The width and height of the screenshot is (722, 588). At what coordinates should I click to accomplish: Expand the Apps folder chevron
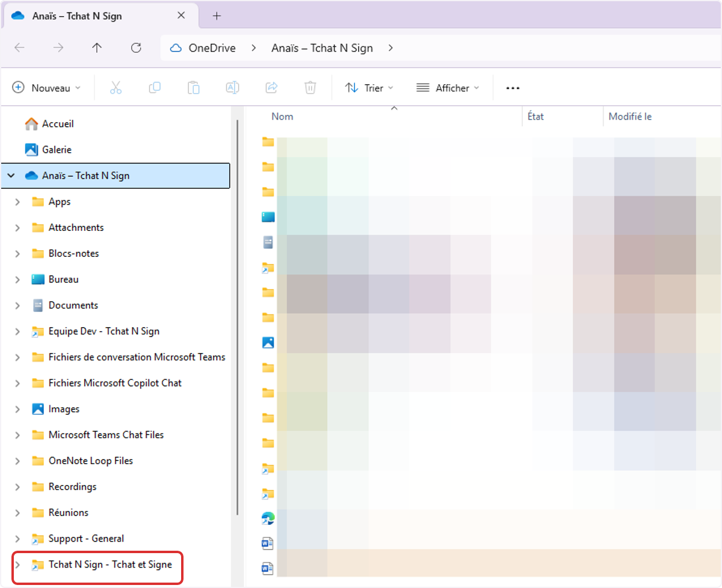click(18, 202)
